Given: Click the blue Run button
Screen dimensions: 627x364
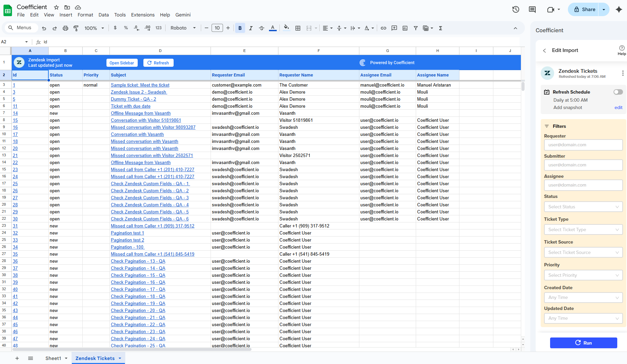Looking at the screenshot, I should (583, 343).
